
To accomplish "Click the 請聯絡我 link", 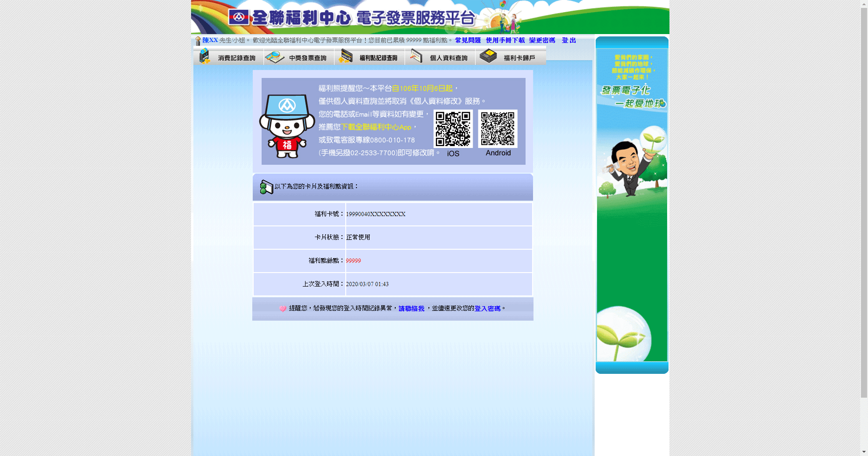I will (x=411, y=309).
